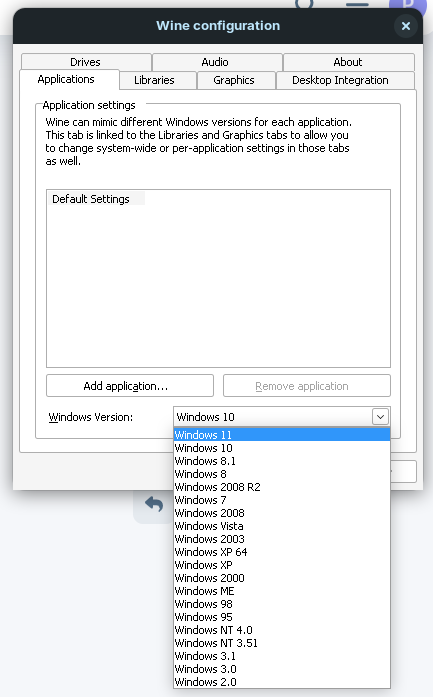Click the undo arrow icon below dialog
This screenshot has width=433, height=697.
154,505
